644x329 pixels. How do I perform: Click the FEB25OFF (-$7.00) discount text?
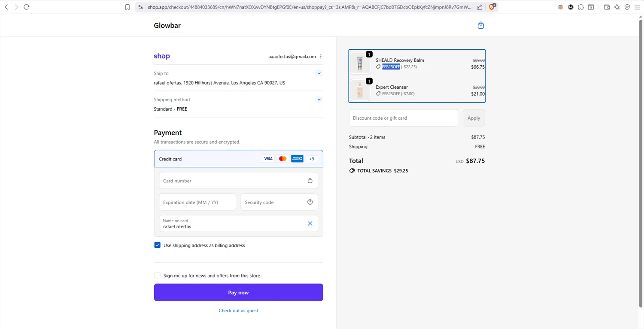[x=398, y=94]
